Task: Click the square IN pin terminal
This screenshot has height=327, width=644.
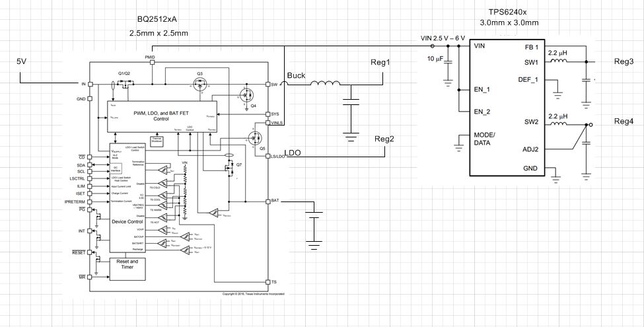Action: 90,84
